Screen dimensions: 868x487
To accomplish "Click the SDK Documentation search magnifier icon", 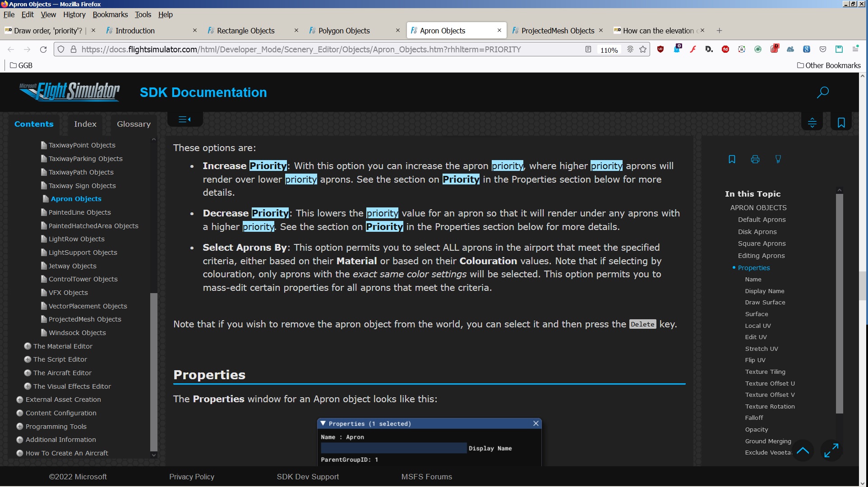I will 822,92.
